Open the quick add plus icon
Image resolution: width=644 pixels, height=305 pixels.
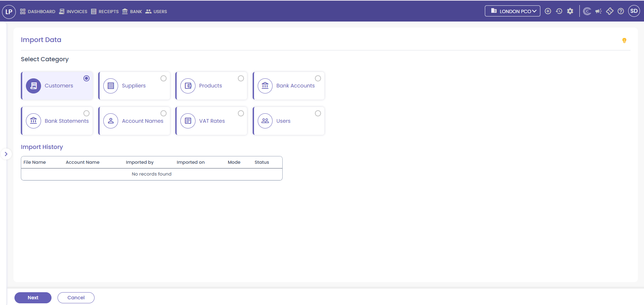(548, 11)
